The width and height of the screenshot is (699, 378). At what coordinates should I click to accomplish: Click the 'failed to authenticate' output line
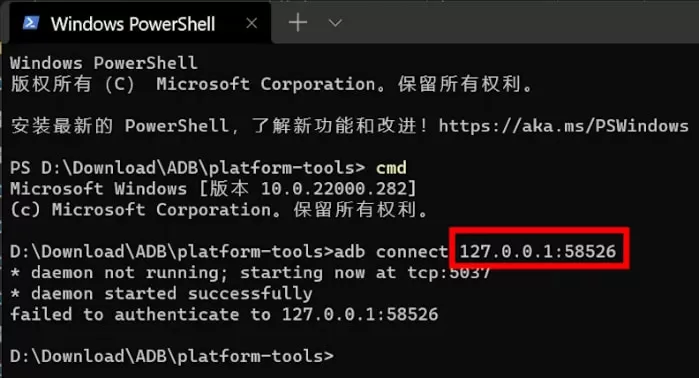224,314
